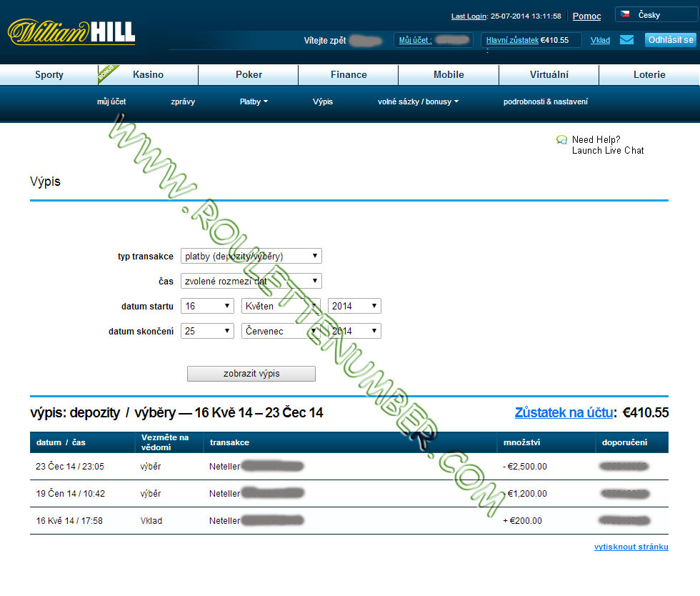
Task: Click the 16 Kvě 14 / 17:58 date cell
Action: click(x=69, y=521)
